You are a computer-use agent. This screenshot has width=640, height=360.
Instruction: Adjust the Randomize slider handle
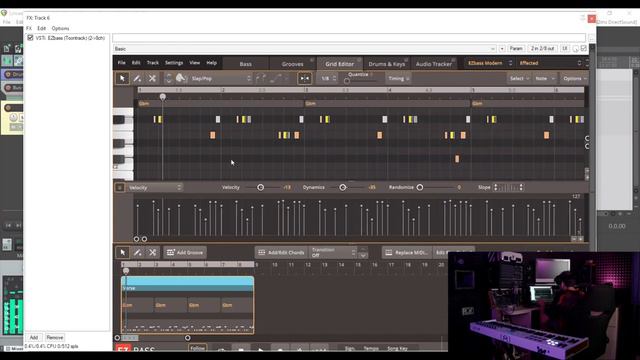point(420,187)
